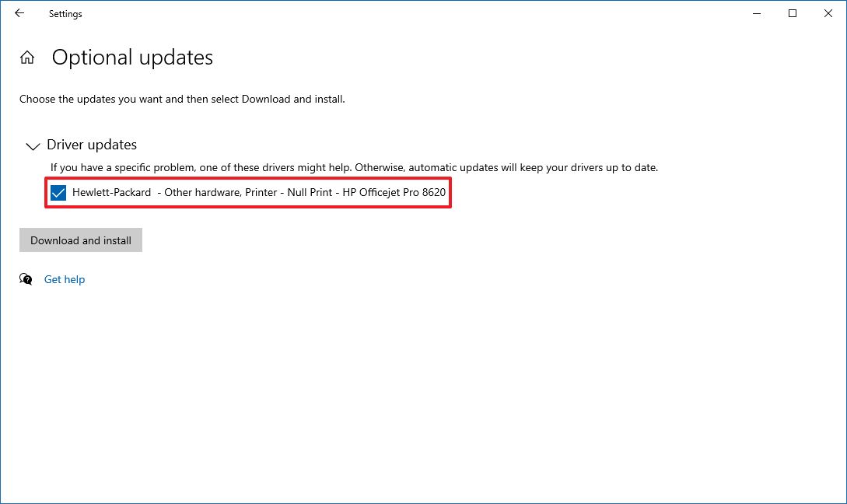Click the 'Choose the updates you want' instruction text
Viewport: 847px width, 504px height.
(182, 99)
